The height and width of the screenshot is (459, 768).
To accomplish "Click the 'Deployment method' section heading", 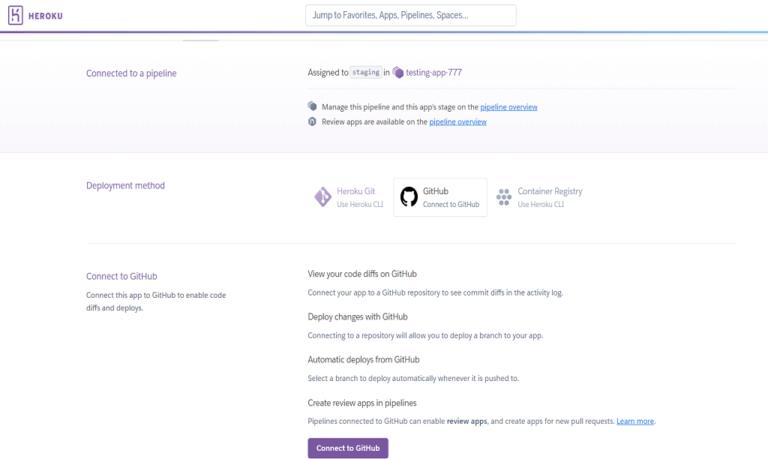I will tap(126, 185).
